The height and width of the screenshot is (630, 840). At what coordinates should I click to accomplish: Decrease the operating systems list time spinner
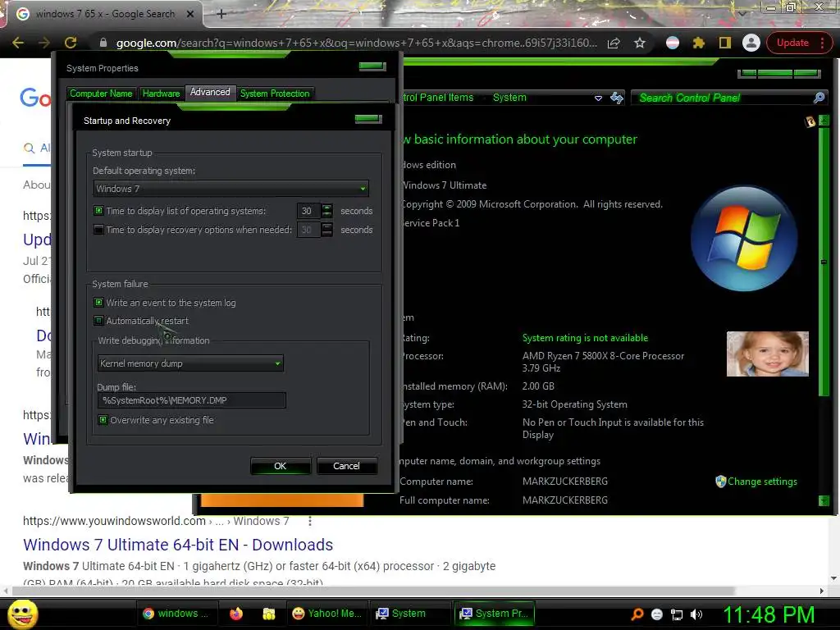pos(326,214)
